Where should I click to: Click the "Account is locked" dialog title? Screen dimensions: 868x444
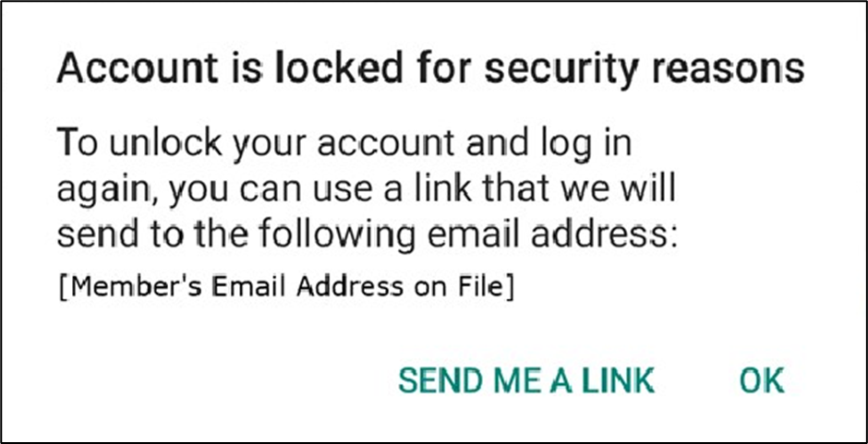click(x=430, y=69)
